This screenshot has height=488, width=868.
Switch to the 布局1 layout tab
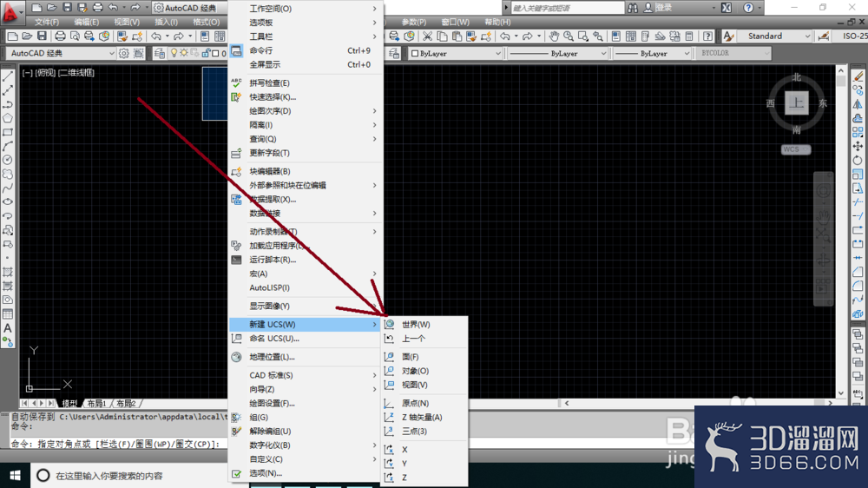pyautogui.click(x=96, y=403)
